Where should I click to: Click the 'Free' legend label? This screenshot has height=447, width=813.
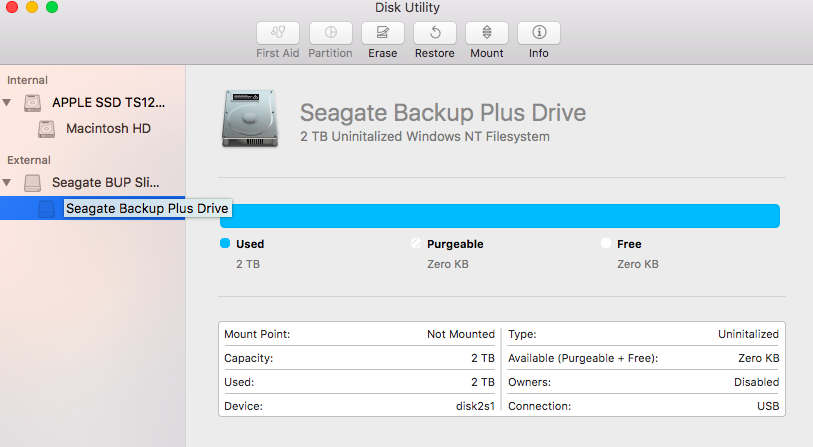(629, 244)
